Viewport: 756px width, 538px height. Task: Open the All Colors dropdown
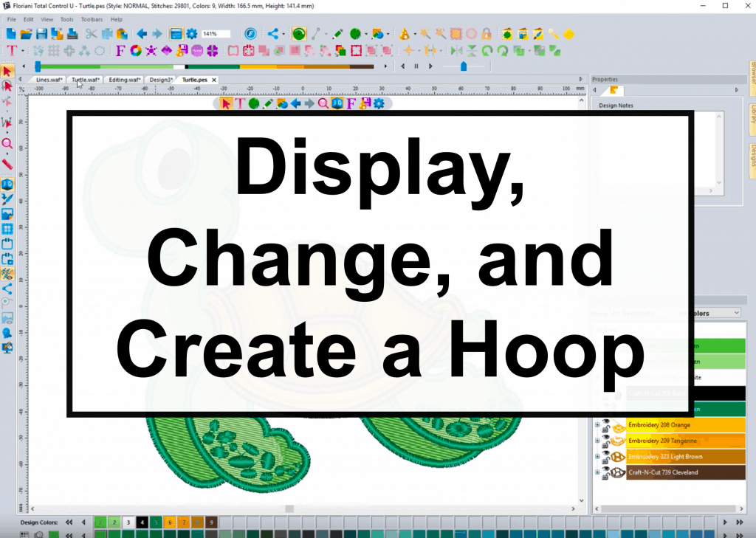(736, 313)
